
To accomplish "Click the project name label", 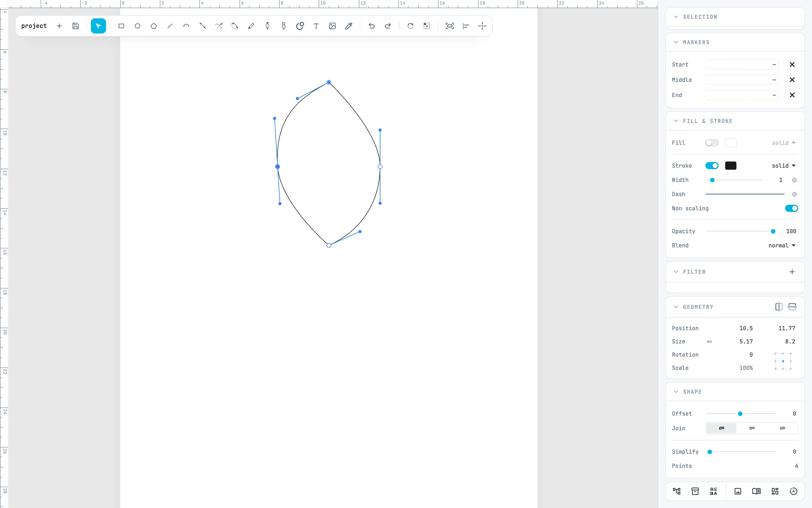I will click(34, 26).
